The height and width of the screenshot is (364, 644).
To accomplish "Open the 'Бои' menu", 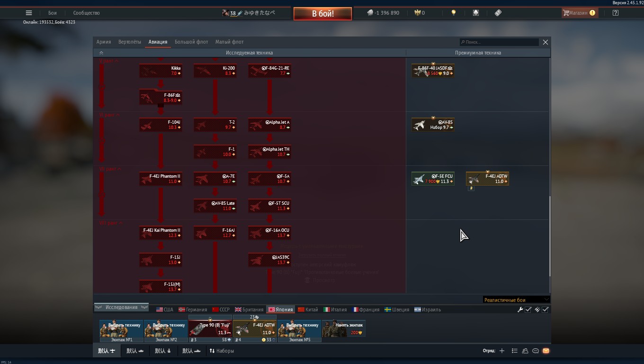I will click(52, 13).
